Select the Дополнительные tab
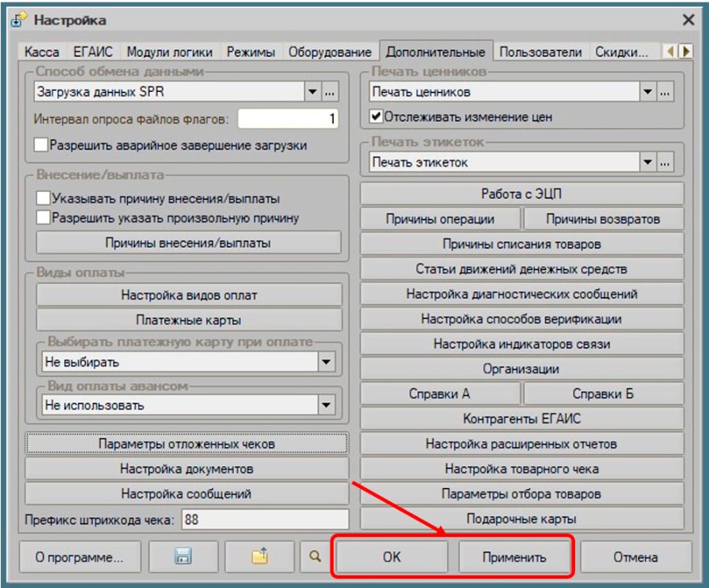Image resolution: width=709 pixels, height=588 pixels. pos(436,51)
